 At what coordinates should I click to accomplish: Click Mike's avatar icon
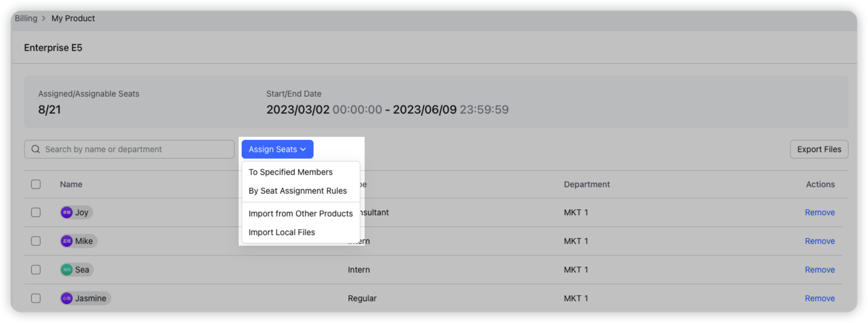67,241
